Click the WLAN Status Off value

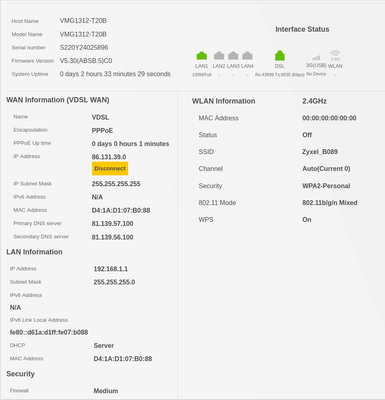click(307, 135)
